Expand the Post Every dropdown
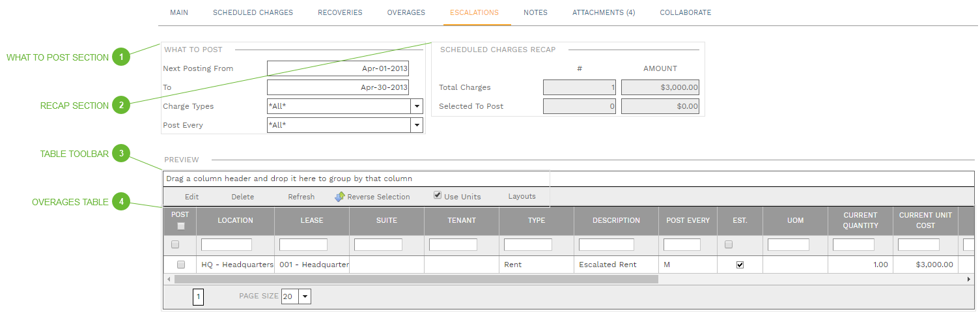 pyautogui.click(x=417, y=125)
